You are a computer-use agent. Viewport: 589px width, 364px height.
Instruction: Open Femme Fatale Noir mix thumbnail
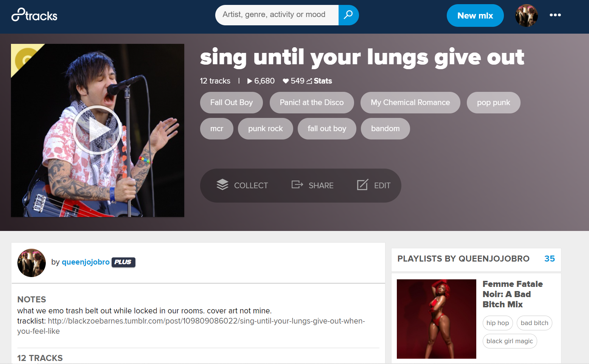(436, 319)
